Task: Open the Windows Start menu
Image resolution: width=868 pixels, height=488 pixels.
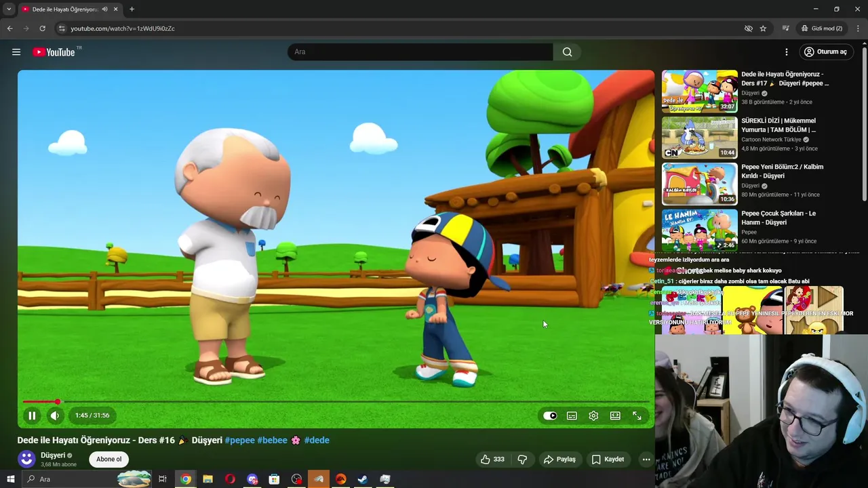Action: pyautogui.click(x=10, y=479)
